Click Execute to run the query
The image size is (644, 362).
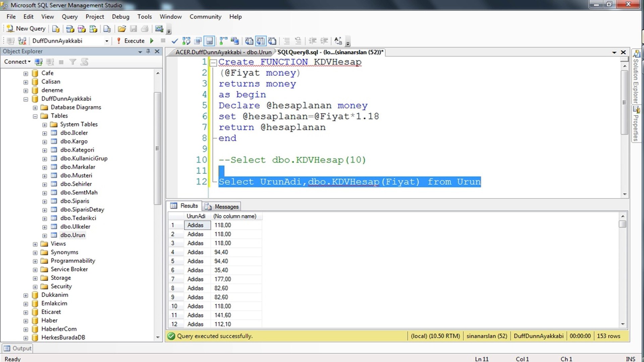click(130, 41)
